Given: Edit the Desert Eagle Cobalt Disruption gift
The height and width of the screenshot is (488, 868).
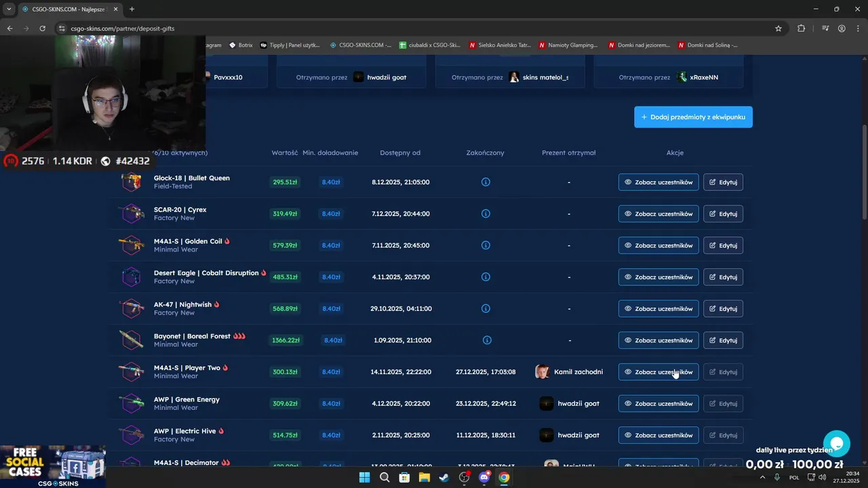Looking at the screenshot, I should tap(723, 277).
